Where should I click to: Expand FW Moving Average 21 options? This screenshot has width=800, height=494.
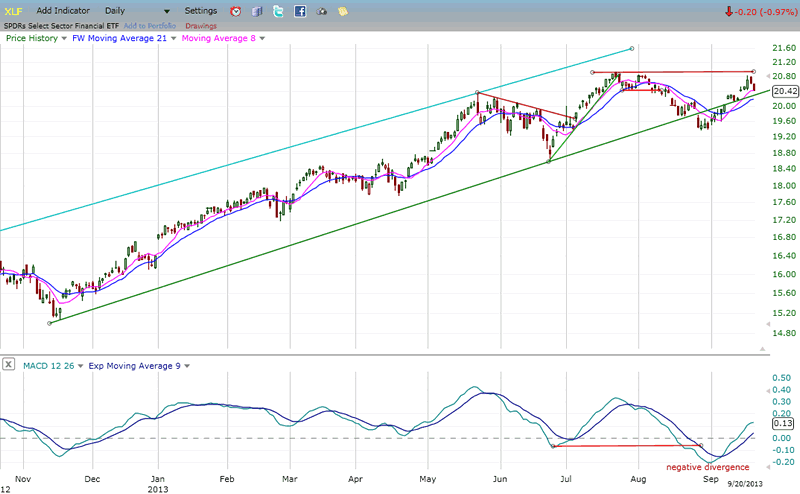172,39
